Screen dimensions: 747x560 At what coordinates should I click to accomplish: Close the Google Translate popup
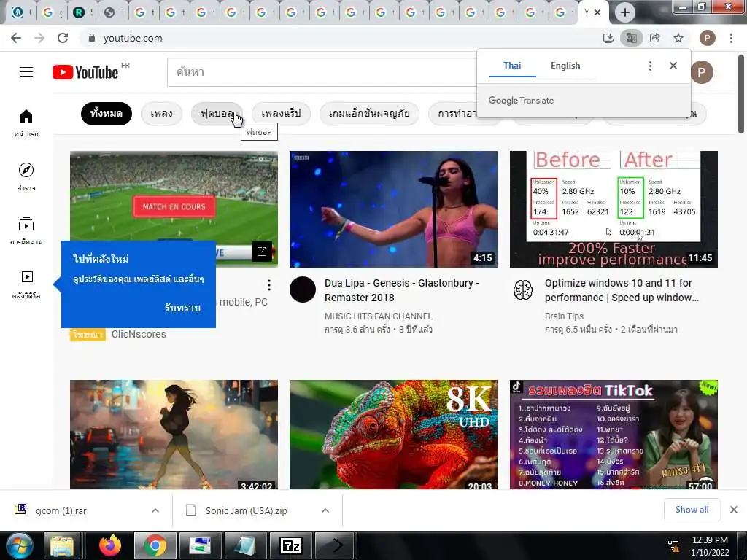pos(673,66)
